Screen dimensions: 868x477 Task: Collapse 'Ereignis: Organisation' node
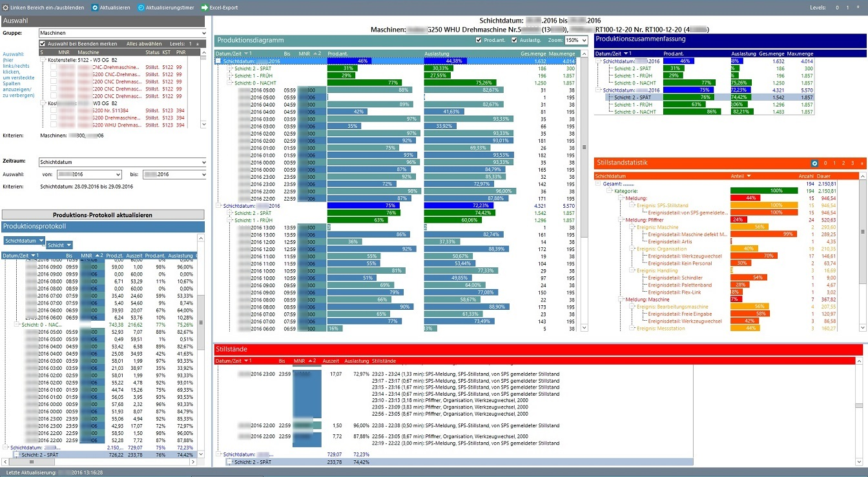(632, 249)
